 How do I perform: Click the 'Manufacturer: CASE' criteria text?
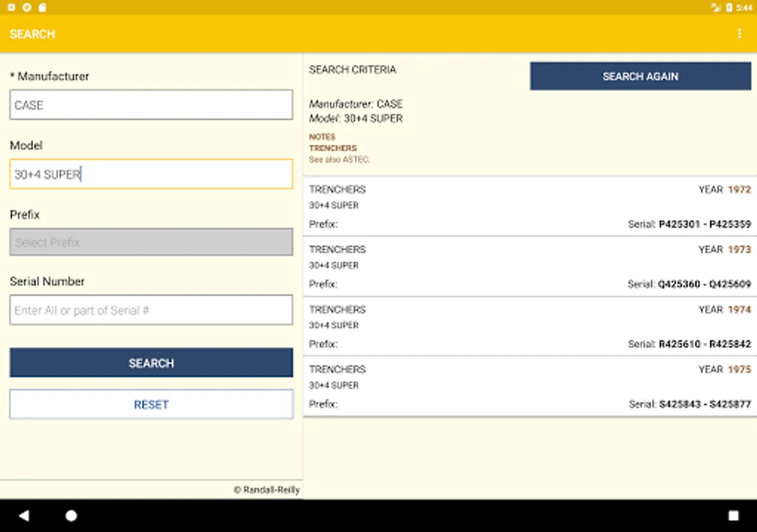(356, 104)
